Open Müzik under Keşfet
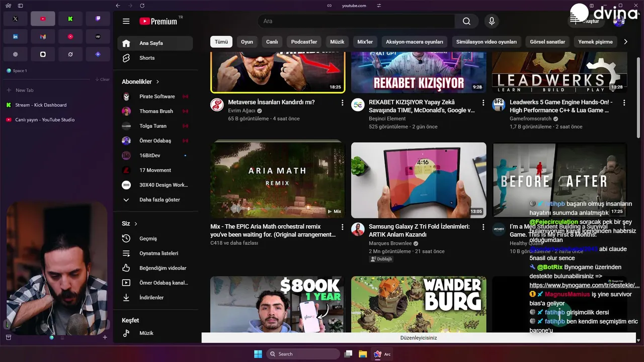The width and height of the screenshot is (644, 362). [155, 333]
